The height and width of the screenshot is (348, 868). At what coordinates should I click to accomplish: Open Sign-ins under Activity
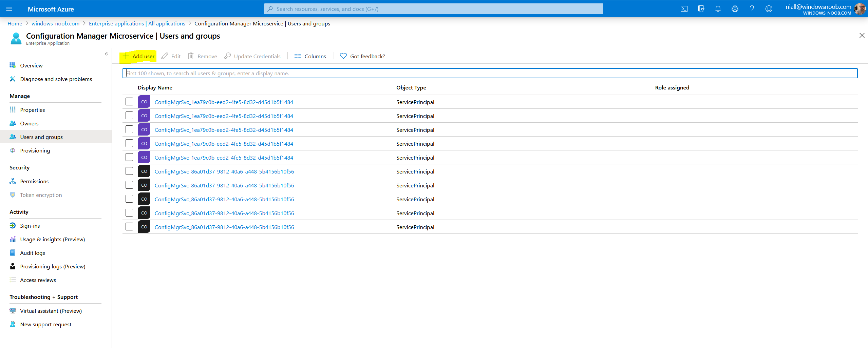(30, 226)
